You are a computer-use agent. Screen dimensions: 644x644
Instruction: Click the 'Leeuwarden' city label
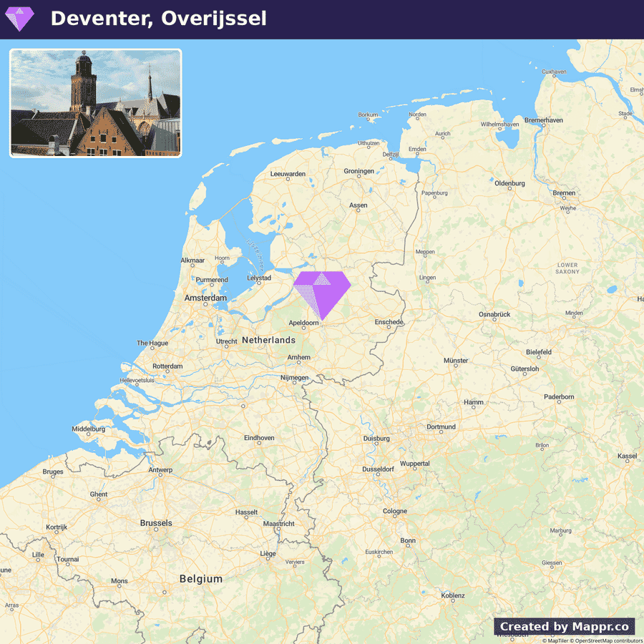coord(288,174)
